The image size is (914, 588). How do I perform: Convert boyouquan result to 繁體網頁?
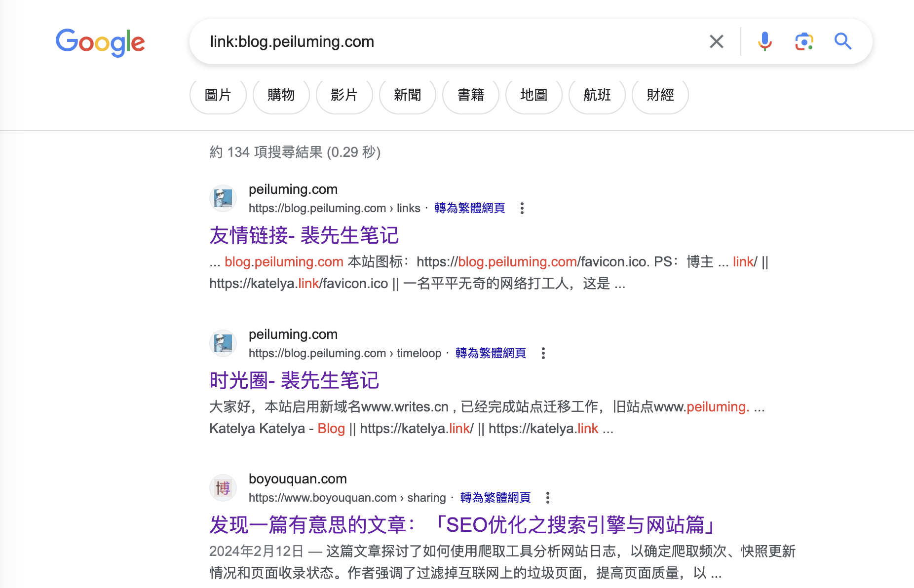(495, 498)
